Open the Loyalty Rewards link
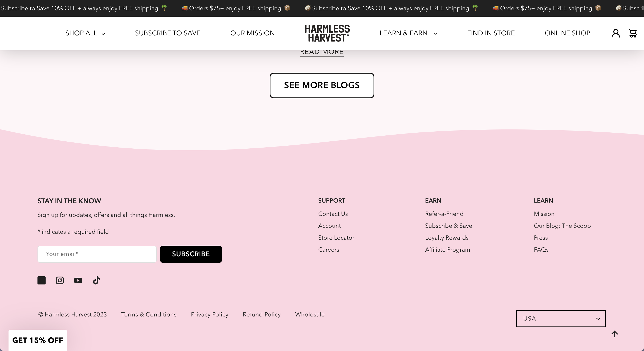This screenshot has width=644, height=351. (x=447, y=238)
